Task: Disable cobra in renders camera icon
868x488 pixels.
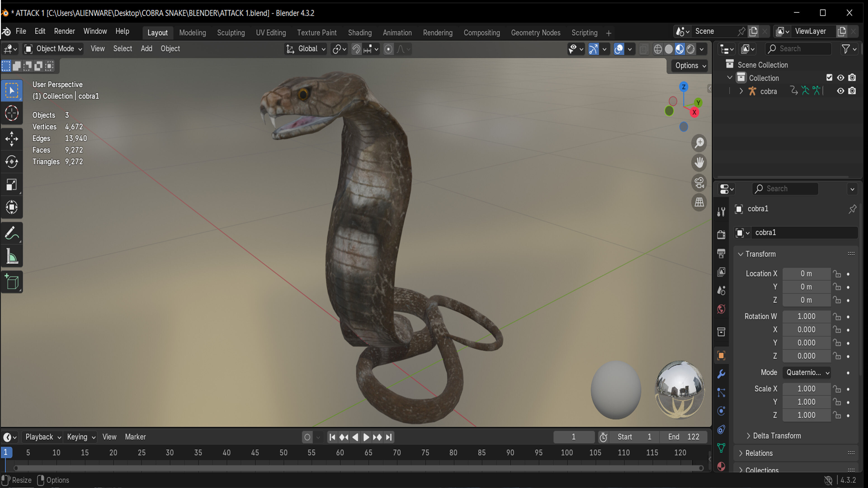Action: [x=852, y=91]
